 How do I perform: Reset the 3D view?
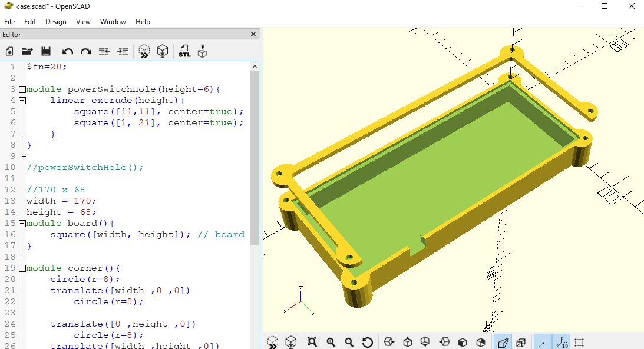pyautogui.click(x=368, y=342)
